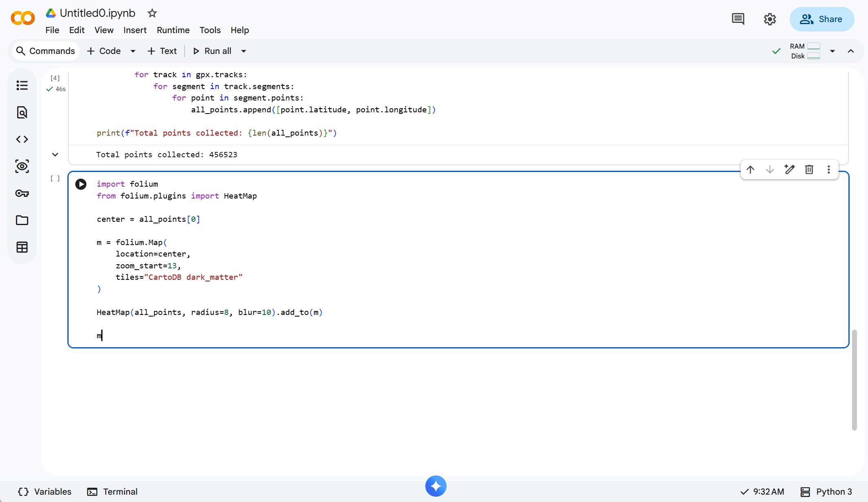868x502 pixels.
Task: Click the HeatMap add_to code line
Action: pyautogui.click(x=209, y=312)
